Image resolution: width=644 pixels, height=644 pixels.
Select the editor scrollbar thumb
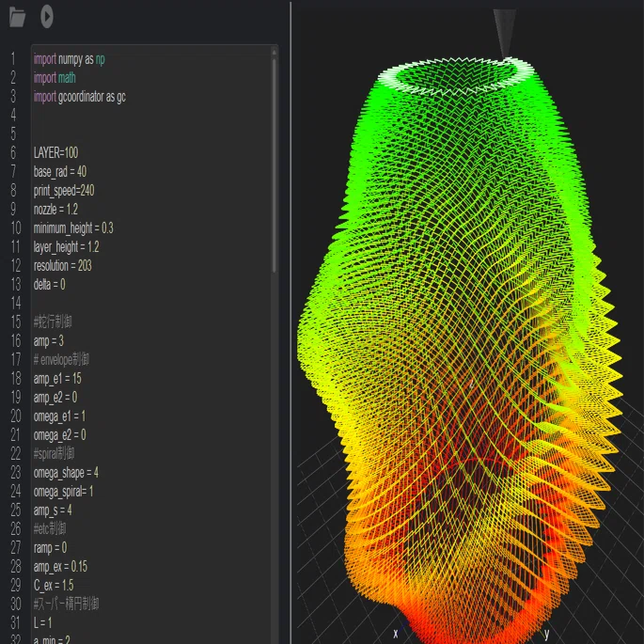(x=274, y=165)
